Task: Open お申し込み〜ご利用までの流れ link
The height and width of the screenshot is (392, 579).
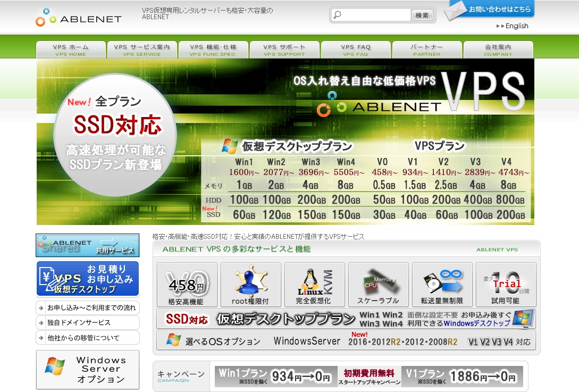Action: click(x=88, y=308)
